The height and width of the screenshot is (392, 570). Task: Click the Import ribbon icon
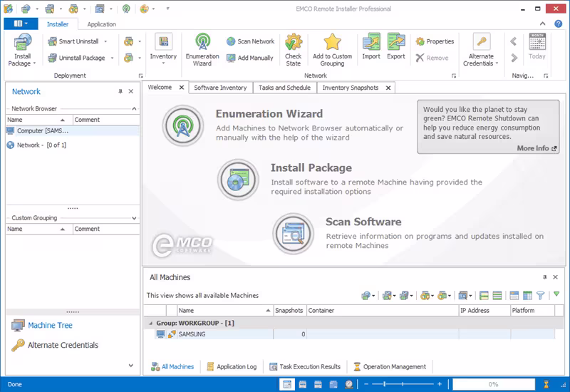371,42
